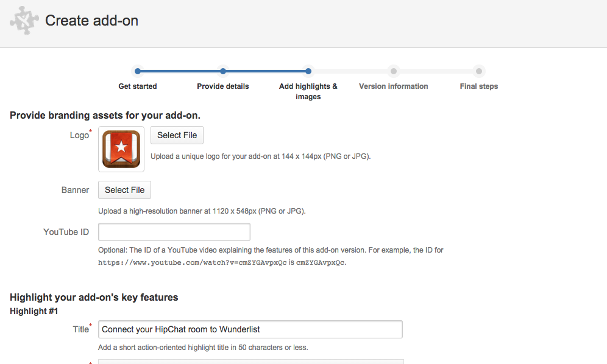The image size is (607, 364).
Task: Click the Banner field label
Action: (x=76, y=190)
